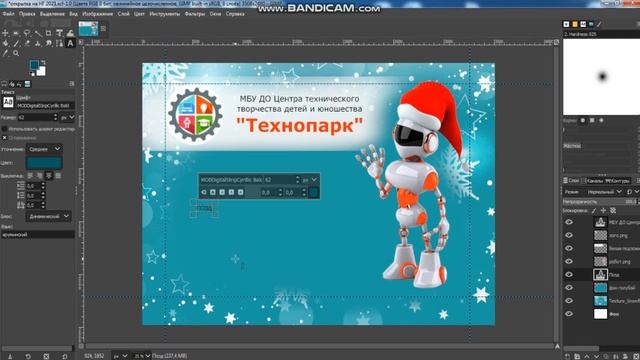Open unit dropdown in on-canvas text toolbar
Viewport: 640px width, 360px height.
(309, 180)
